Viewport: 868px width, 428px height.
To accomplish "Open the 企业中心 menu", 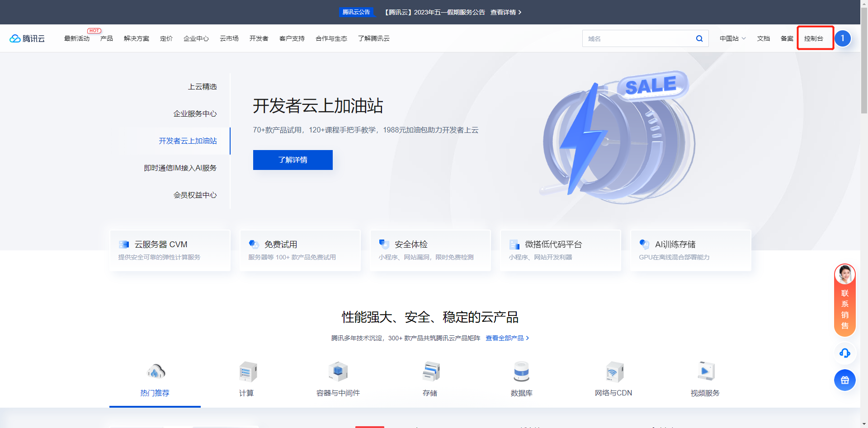I will (x=196, y=38).
